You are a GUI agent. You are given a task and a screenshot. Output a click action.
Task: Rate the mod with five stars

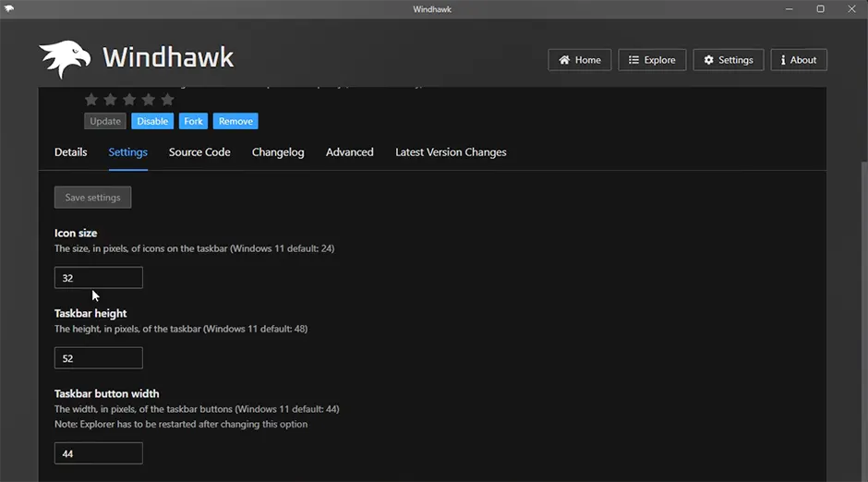tap(167, 100)
